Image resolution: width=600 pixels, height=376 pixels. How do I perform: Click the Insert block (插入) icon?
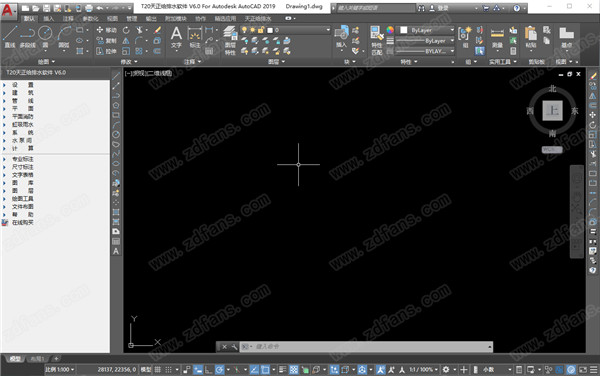coord(341,37)
